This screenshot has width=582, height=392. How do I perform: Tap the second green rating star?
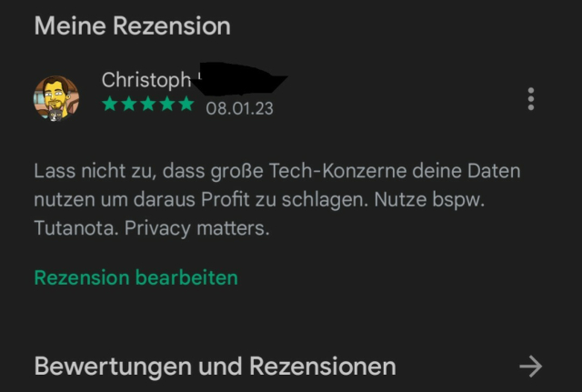click(129, 104)
